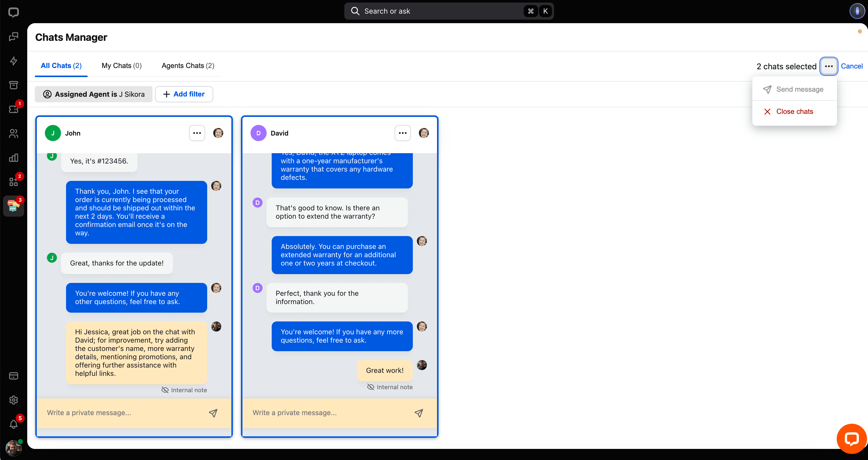Open the bulk actions three-dot menu

coord(829,66)
